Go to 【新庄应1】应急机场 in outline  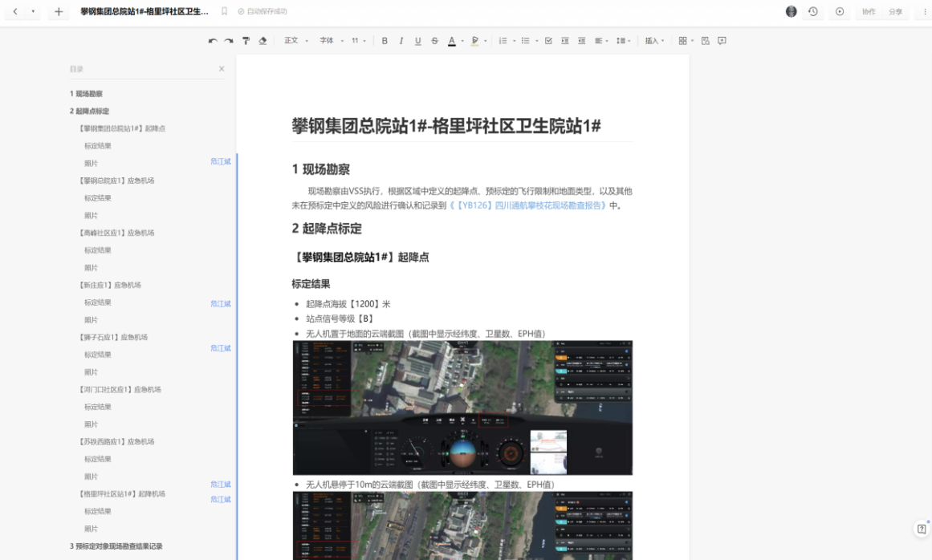pyautogui.click(x=110, y=285)
